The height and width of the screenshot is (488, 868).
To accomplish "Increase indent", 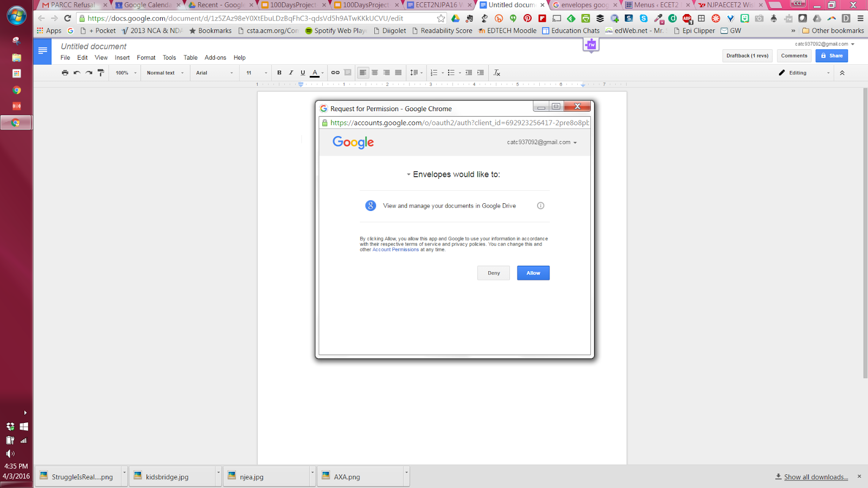I will [481, 73].
